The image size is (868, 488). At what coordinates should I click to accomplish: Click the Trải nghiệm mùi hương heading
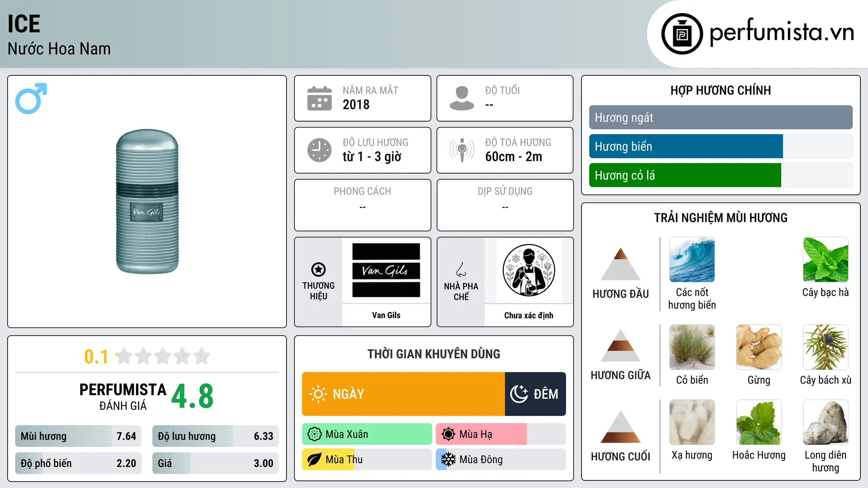(721, 218)
